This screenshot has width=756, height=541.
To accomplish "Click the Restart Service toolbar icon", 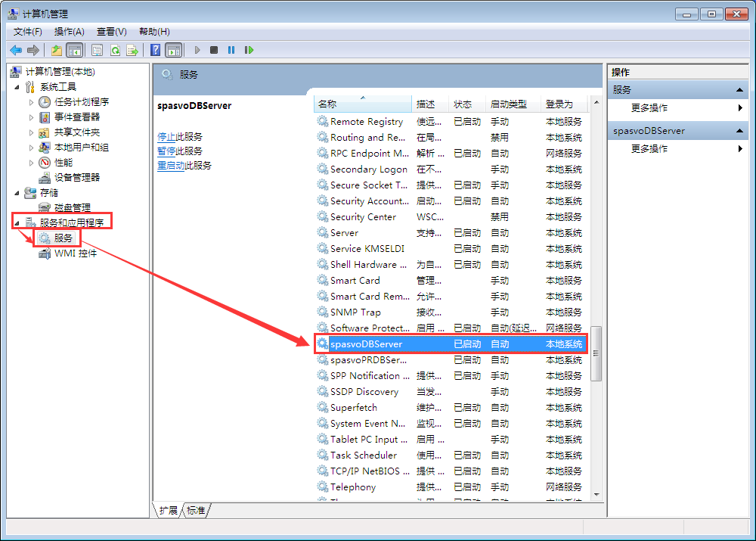I will (x=249, y=50).
